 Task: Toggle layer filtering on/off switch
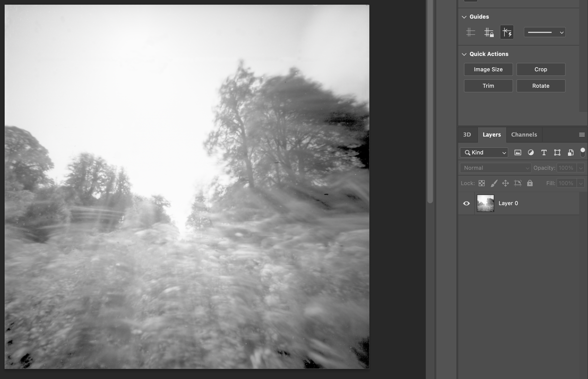tap(583, 152)
